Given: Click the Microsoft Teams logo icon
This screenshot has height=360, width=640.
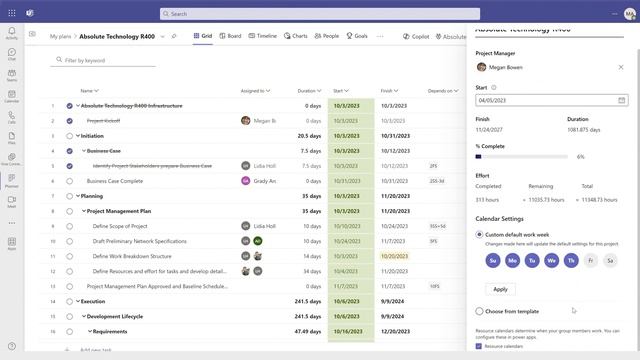Looking at the screenshot, I should (30, 13).
